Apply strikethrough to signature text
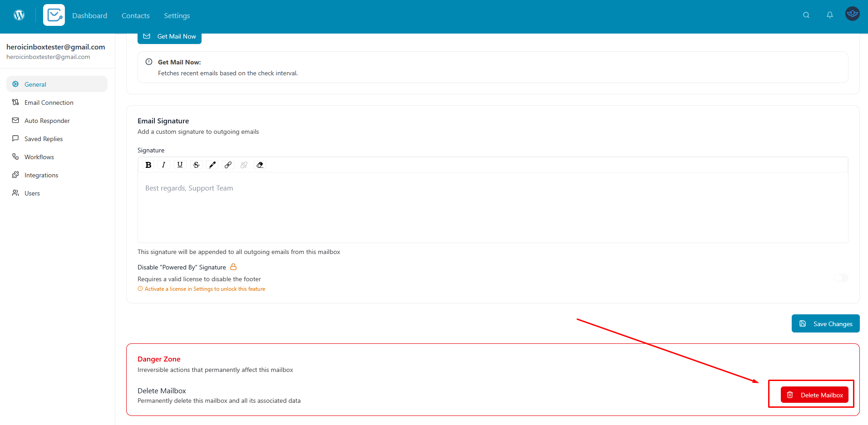This screenshot has width=868, height=425. coord(196,165)
